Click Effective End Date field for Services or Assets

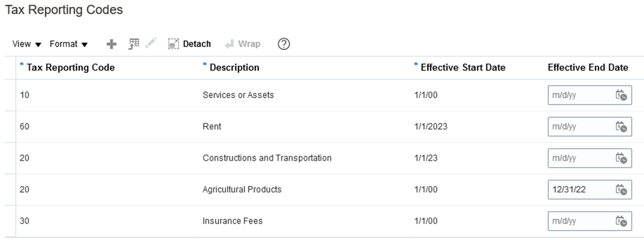pos(578,95)
